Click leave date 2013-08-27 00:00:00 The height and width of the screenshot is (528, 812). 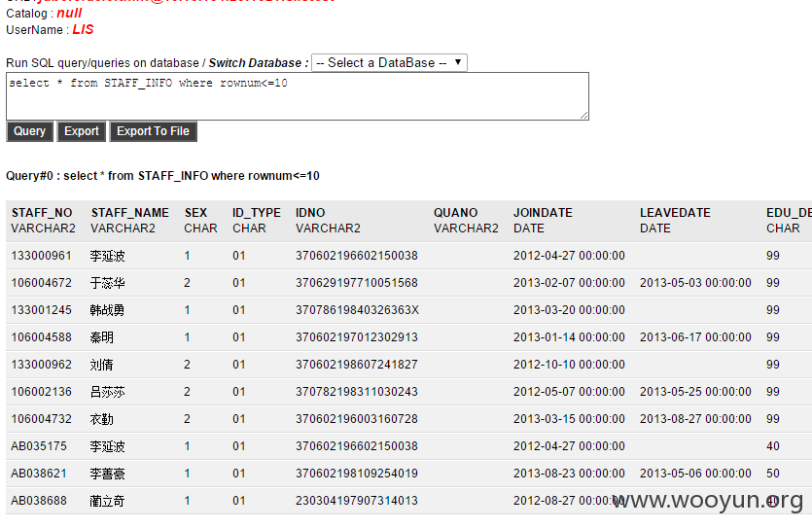(x=695, y=419)
